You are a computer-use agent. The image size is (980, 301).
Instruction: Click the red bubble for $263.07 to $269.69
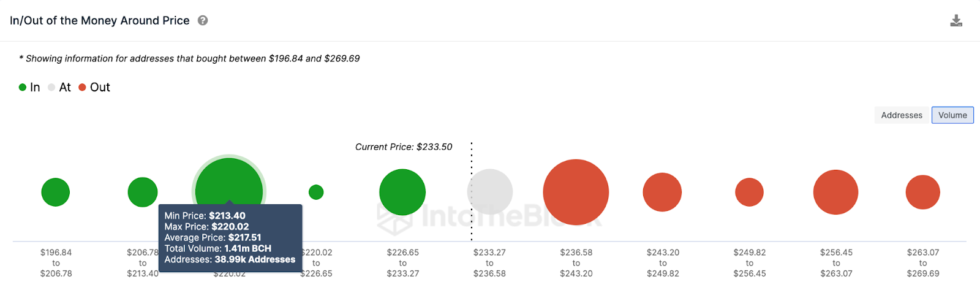pyautogui.click(x=923, y=192)
